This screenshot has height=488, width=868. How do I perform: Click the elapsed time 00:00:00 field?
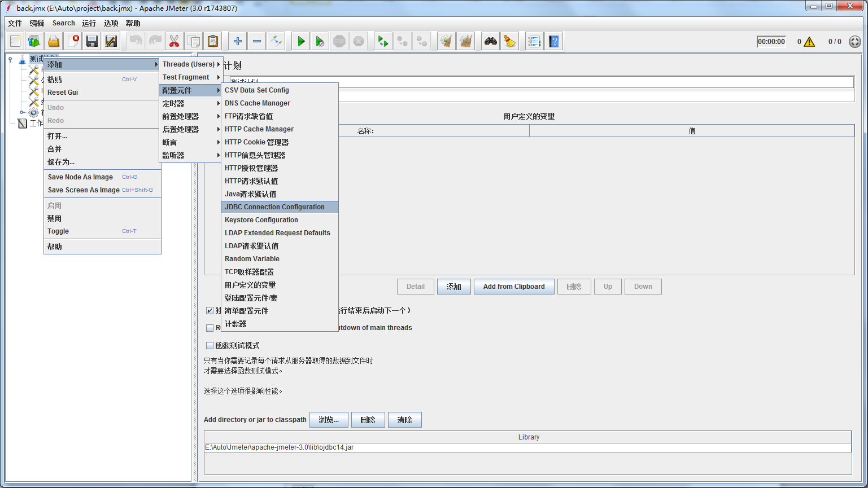click(771, 42)
